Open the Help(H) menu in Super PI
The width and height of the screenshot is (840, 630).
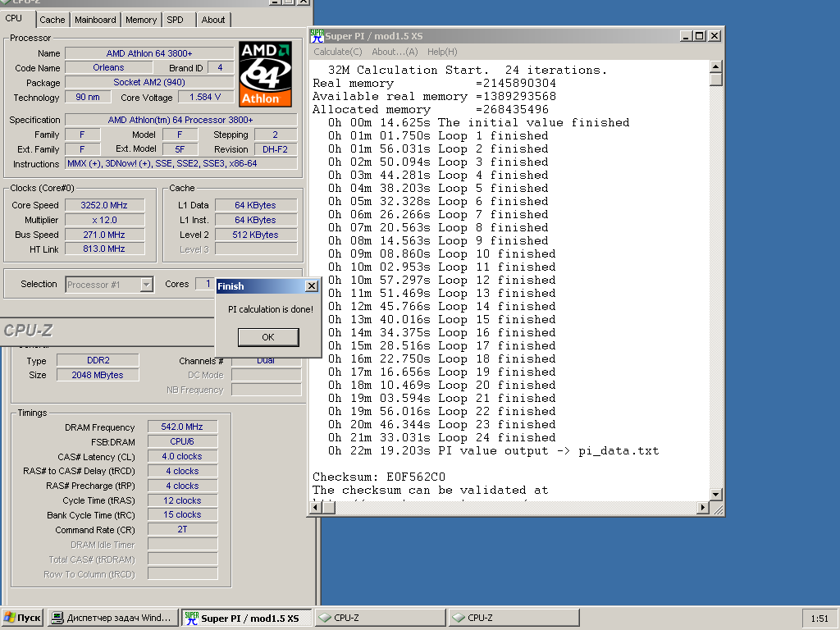pyautogui.click(x=442, y=52)
